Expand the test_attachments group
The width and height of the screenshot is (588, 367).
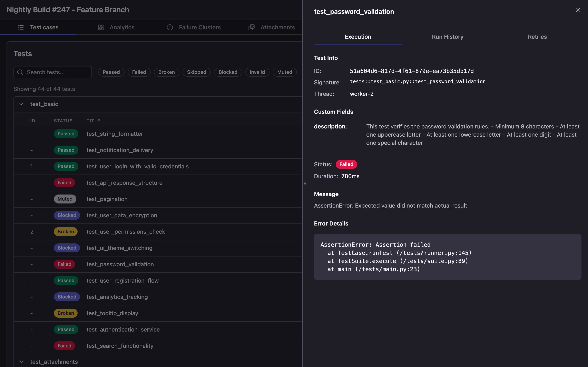[x=21, y=361]
